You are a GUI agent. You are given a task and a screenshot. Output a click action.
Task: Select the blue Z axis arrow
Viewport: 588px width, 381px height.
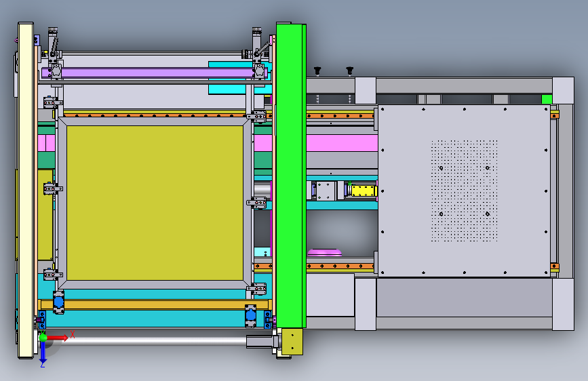43,353
